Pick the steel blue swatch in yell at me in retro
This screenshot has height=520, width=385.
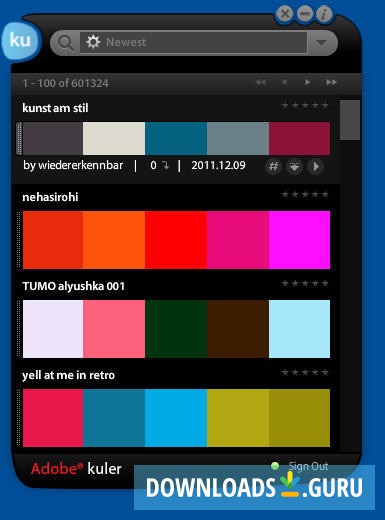[x=114, y=418]
